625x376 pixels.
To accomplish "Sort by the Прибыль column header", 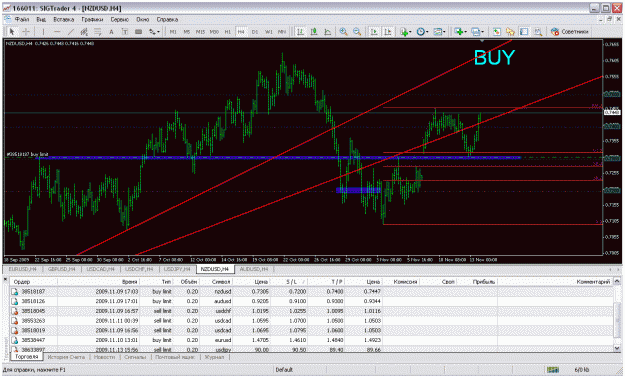I will (477, 282).
